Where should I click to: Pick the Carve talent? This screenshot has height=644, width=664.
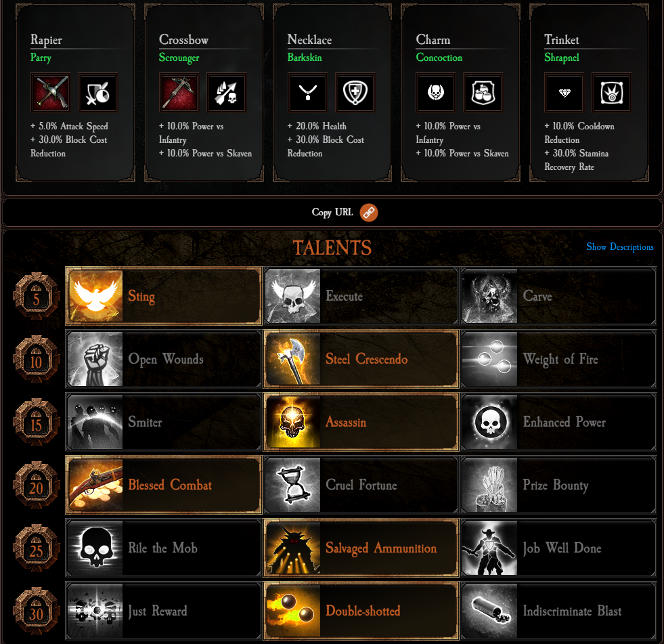pos(558,296)
